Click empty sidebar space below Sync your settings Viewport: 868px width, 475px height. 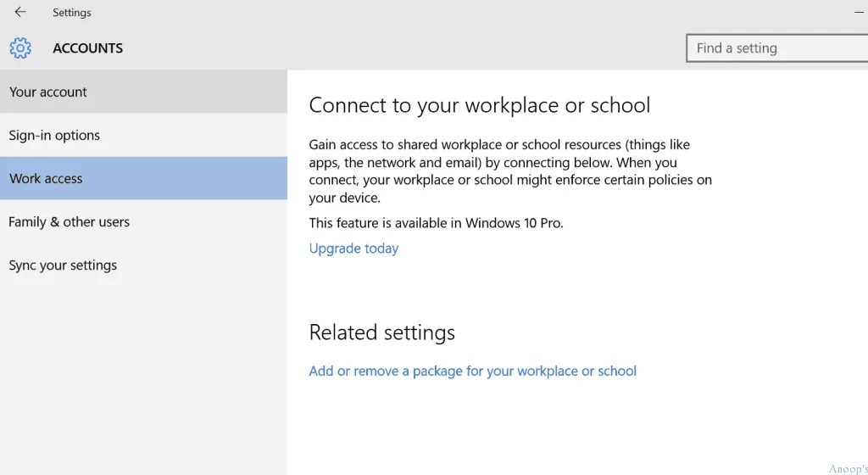coord(143,373)
